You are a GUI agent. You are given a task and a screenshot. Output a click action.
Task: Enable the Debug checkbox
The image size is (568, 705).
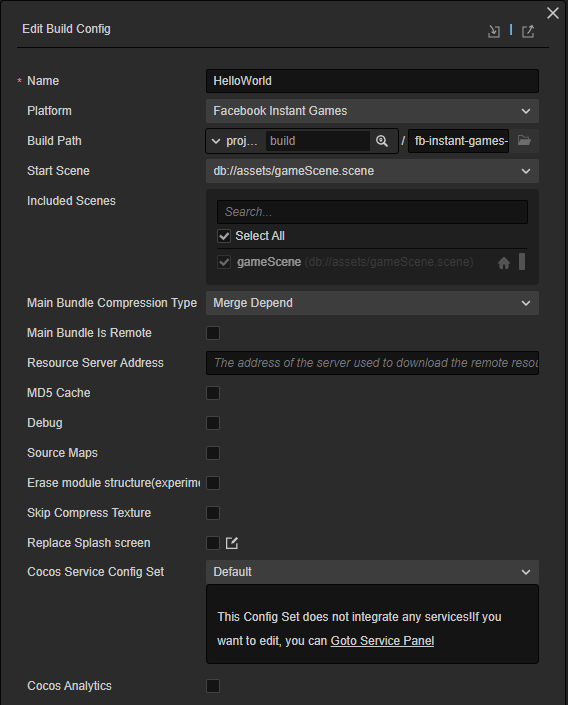pos(213,423)
